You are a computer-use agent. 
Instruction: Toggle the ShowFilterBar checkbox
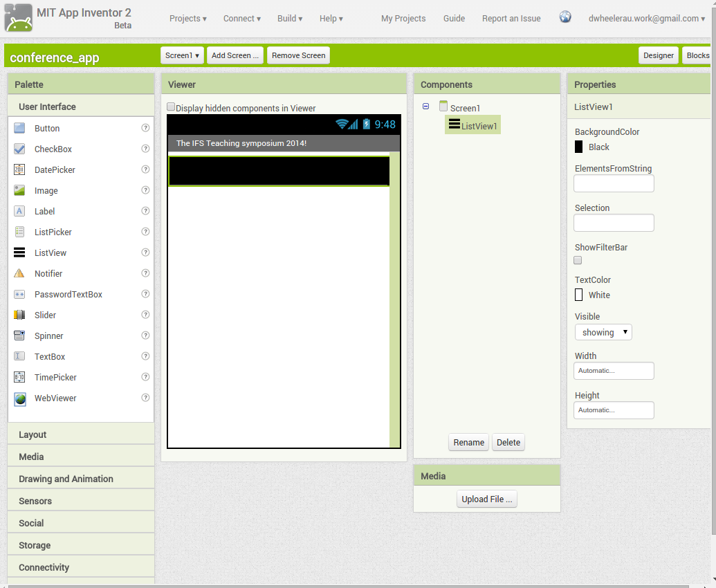click(578, 261)
